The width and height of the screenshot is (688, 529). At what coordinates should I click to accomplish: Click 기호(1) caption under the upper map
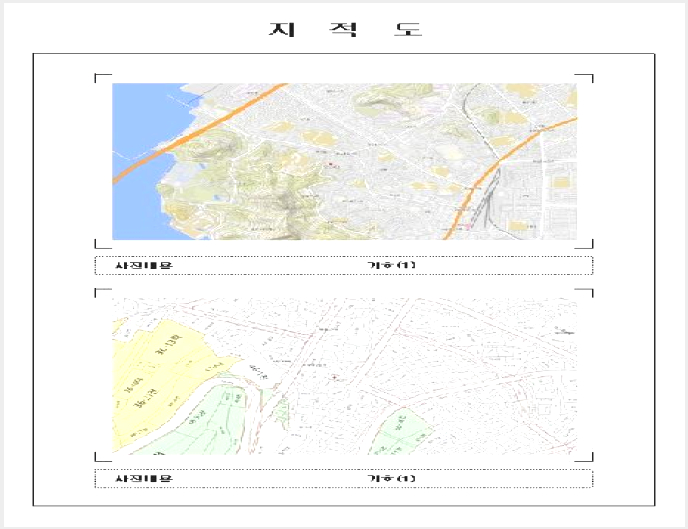(x=391, y=265)
